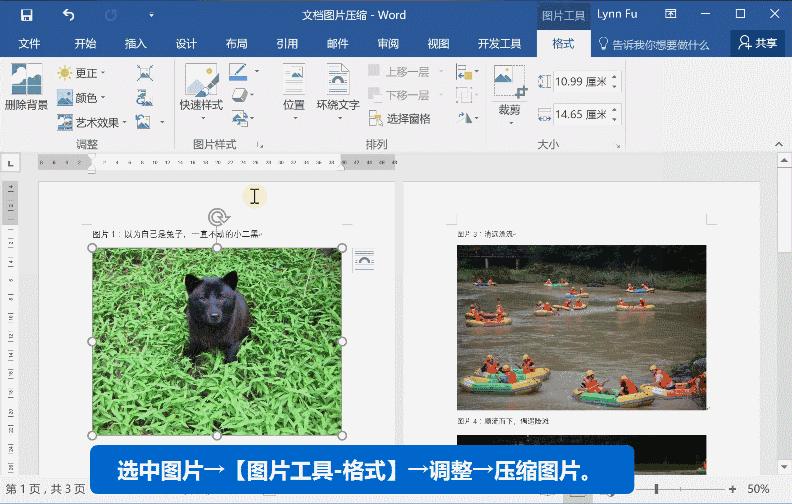Screen dimensions: 792x504
Task: Select the 格式 picture tools tab
Action: point(563,44)
